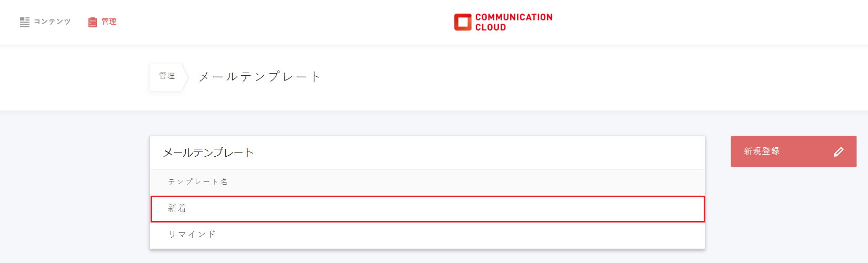Click the large メールテンプレート page title
The height and width of the screenshot is (263, 868).
pos(260,77)
